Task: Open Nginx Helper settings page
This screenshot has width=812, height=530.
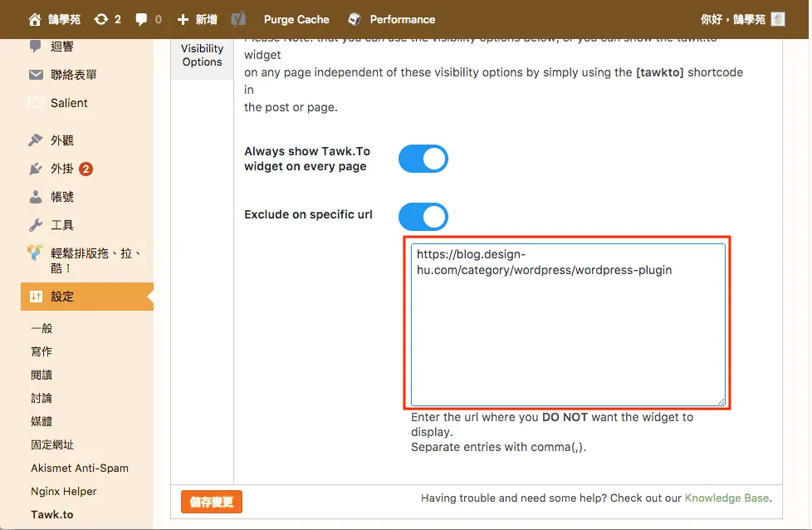Action: point(64,491)
